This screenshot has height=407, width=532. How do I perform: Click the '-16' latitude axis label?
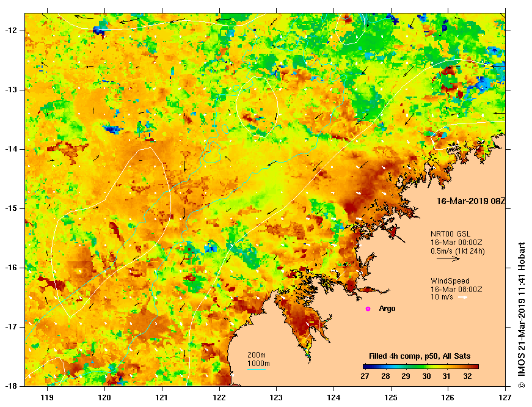(x=10, y=268)
